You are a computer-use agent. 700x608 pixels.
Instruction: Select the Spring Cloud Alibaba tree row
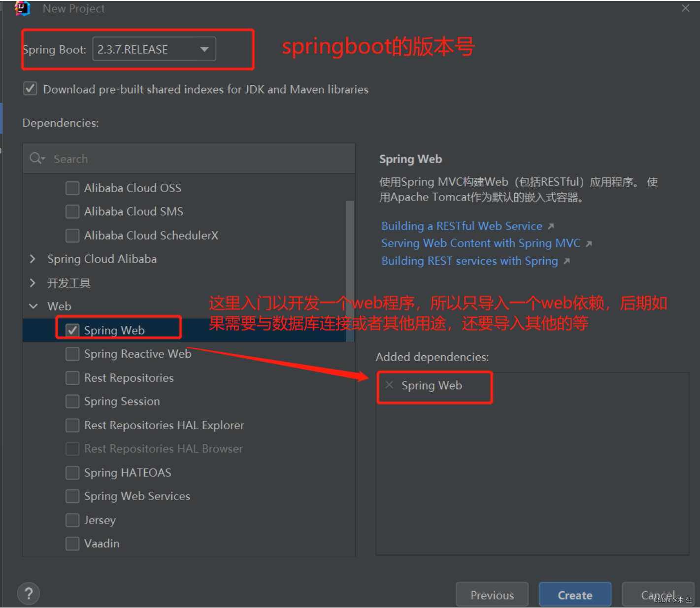coord(189,259)
